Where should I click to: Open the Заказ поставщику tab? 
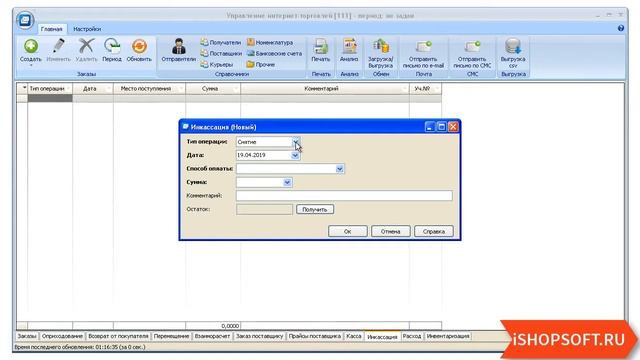[259, 336]
